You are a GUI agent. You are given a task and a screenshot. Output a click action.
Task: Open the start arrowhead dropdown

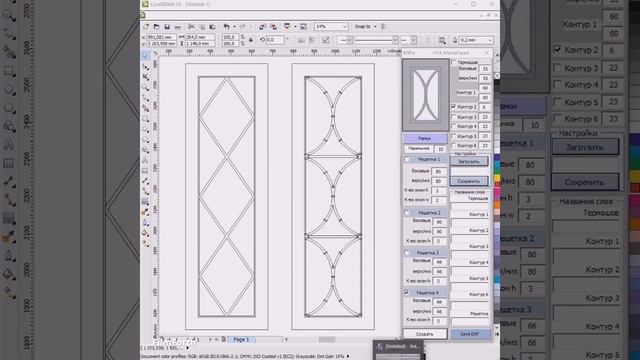[349, 40]
